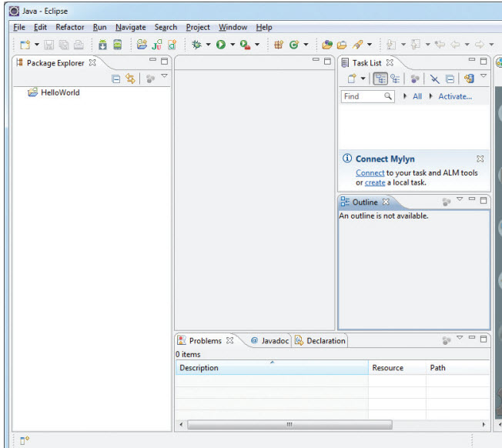502x448 pixels.
Task: Click the Open Task folder icon
Action: click(x=342, y=45)
